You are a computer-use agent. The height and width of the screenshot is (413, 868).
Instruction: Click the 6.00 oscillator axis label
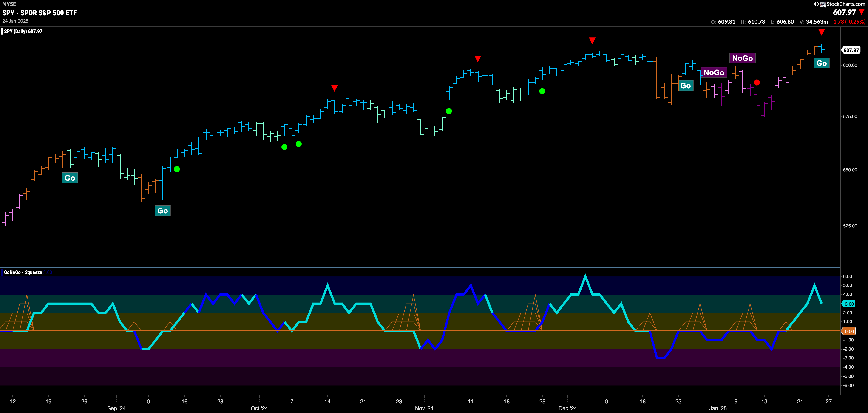[848, 276]
